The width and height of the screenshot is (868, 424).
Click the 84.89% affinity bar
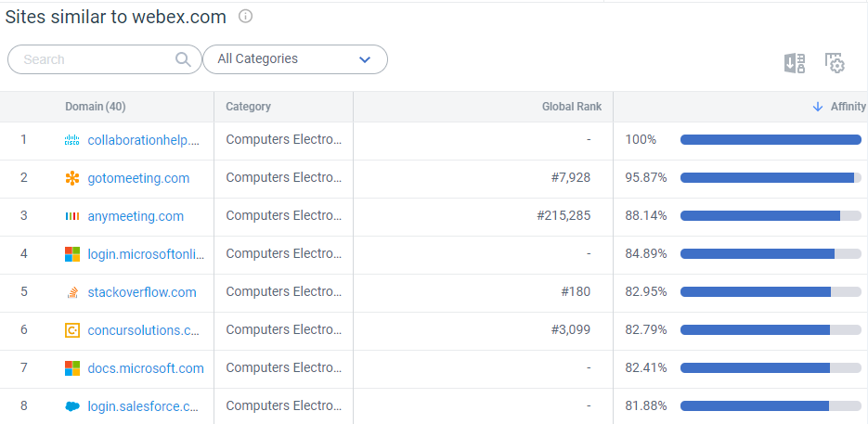771,253
